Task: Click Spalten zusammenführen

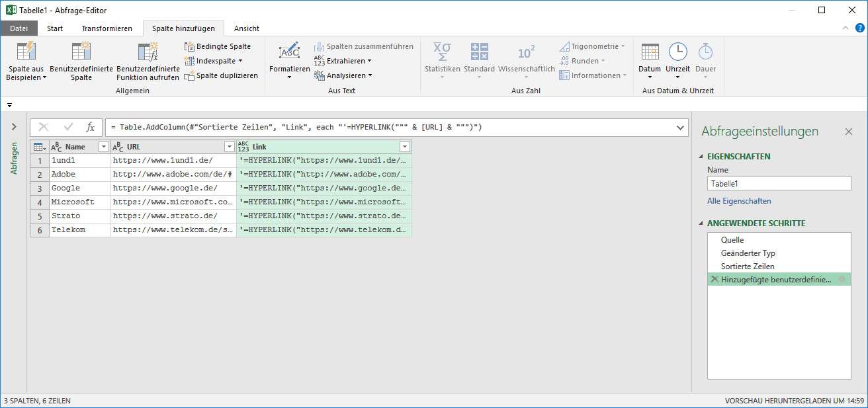Action: pyautogui.click(x=364, y=46)
